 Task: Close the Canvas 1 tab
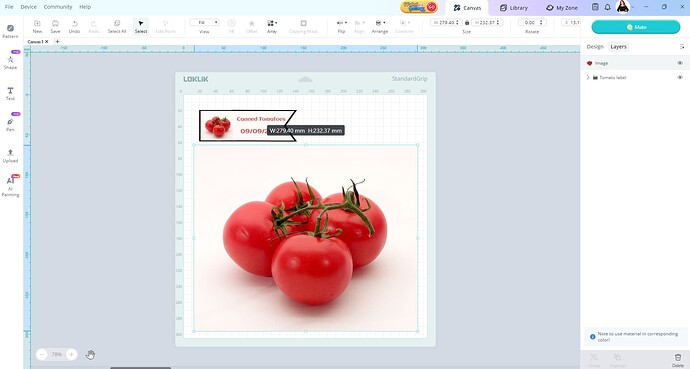(x=47, y=41)
